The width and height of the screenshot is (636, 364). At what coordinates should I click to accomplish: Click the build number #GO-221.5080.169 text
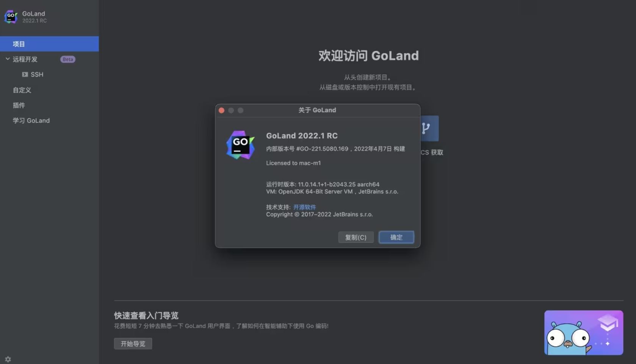coord(322,149)
